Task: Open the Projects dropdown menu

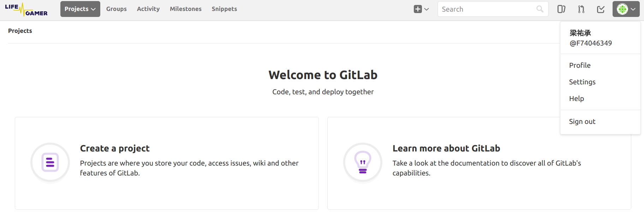Action: (x=80, y=9)
